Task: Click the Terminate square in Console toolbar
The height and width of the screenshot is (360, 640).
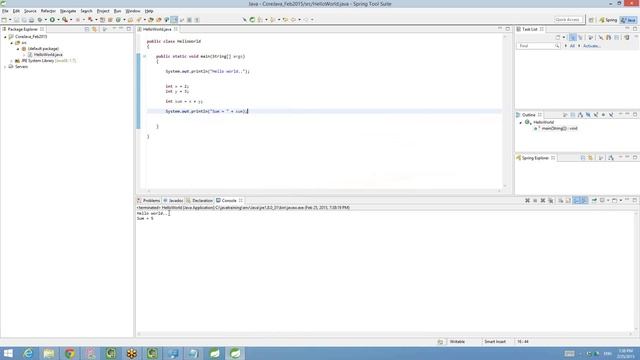Action: [x=535, y=200]
